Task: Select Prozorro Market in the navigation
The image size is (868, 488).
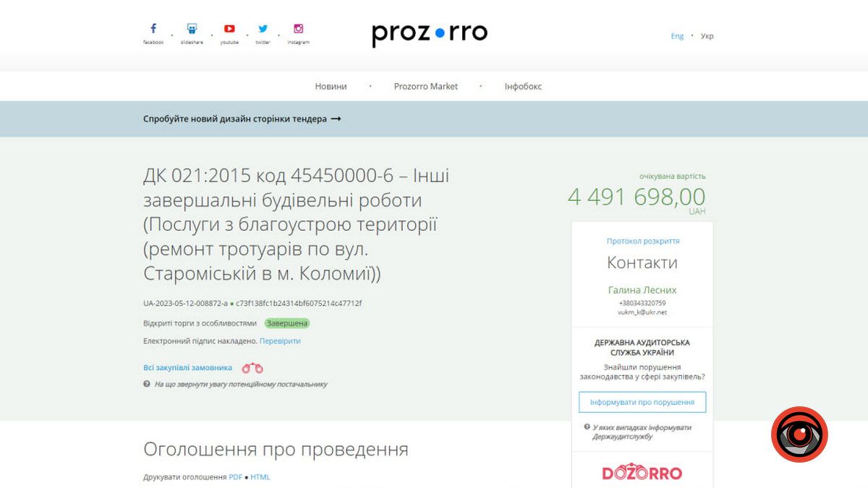Action: pos(426,86)
